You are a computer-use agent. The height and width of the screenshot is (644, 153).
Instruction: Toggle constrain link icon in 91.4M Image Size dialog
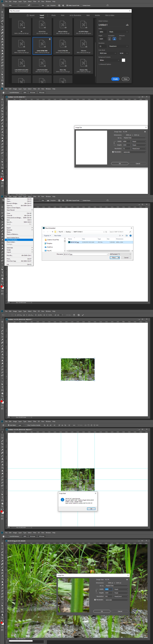pos(114,143)
